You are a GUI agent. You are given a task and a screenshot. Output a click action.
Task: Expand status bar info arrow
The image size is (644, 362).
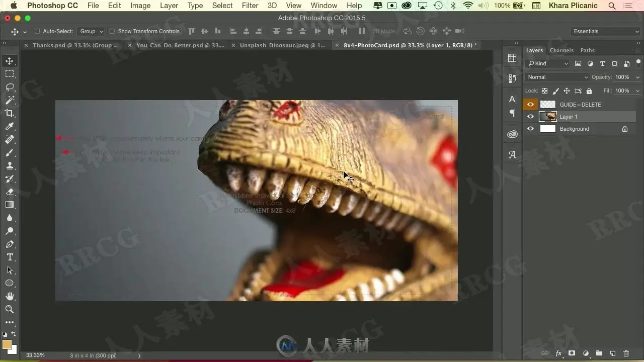139,355
